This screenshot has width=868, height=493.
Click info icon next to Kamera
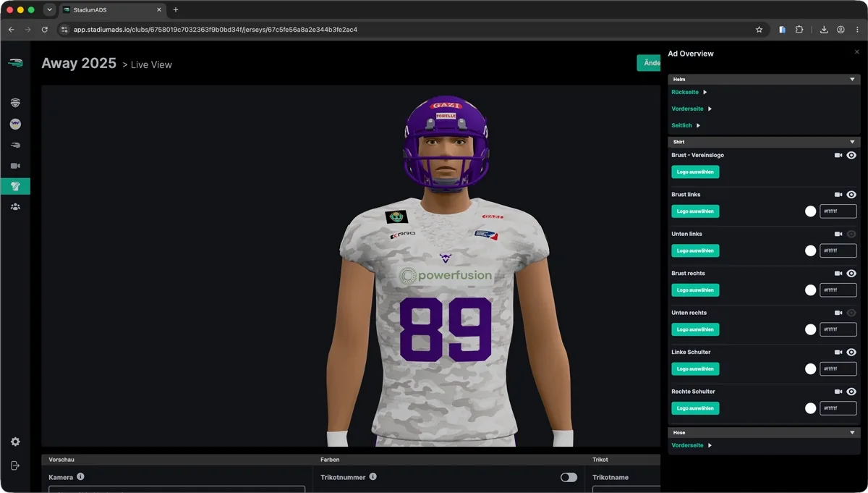80,476
